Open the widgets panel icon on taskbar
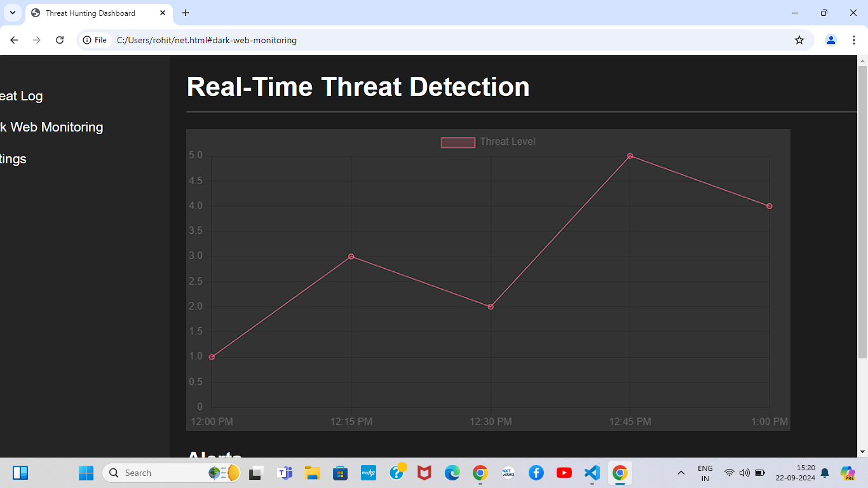This screenshot has height=488, width=868. pos(20,473)
